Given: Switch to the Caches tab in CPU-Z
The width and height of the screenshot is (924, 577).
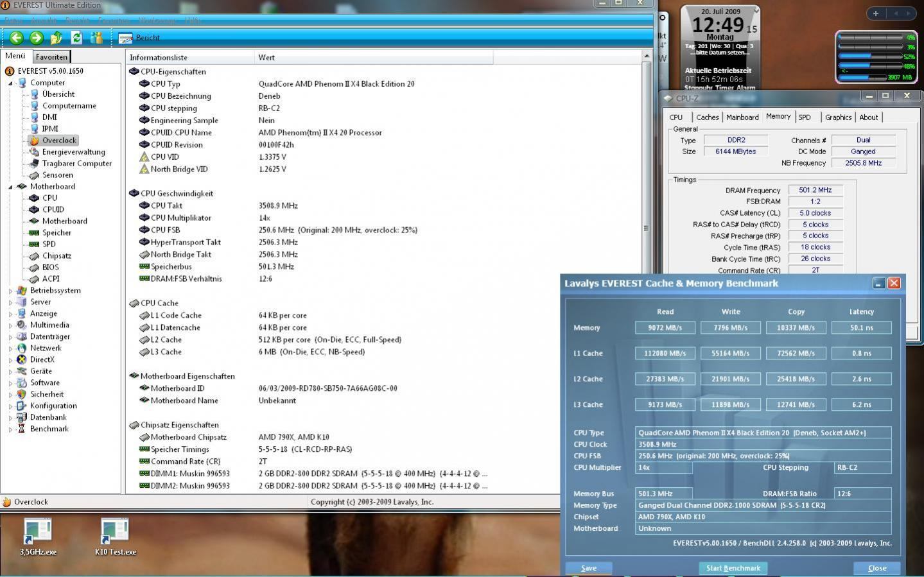Looking at the screenshot, I should point(708,117).
